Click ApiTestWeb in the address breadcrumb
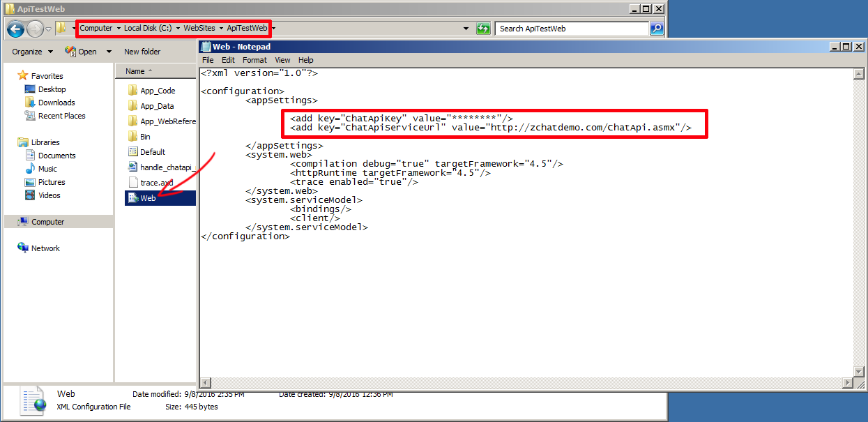Screen dimensions: 868x422 [247, 28]
